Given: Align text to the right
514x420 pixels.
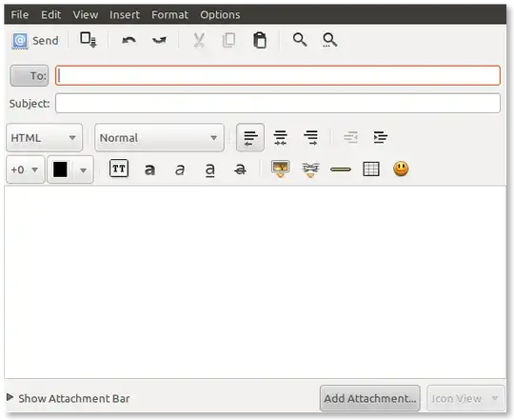Looking at the screenshot, I should (310, 138).
